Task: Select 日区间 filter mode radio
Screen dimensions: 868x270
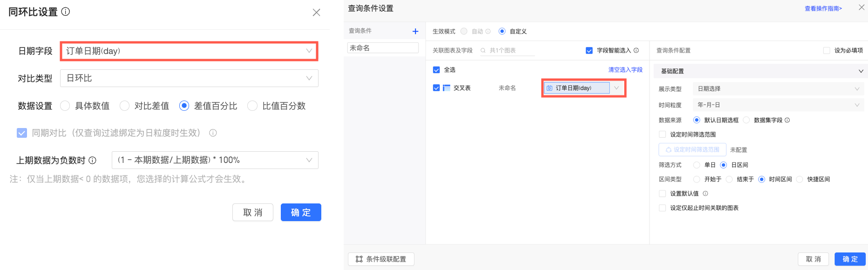Action: click(x=724, y=165)
